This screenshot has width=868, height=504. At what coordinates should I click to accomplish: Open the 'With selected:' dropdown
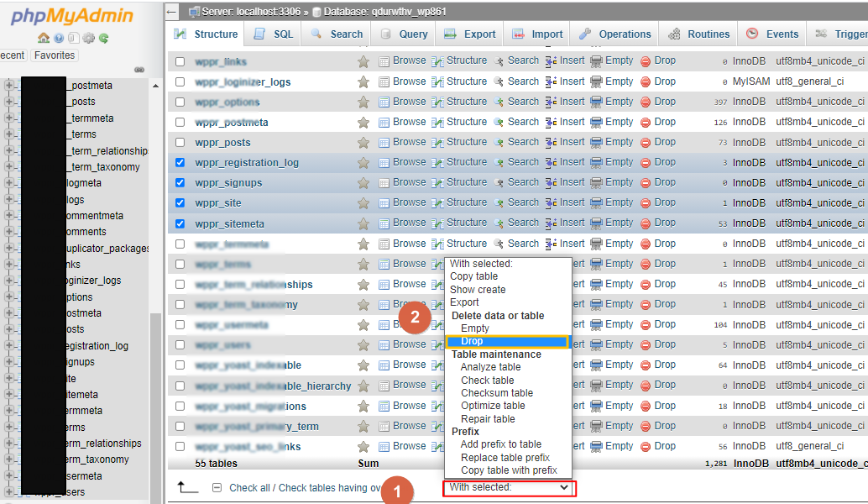[509, 487]
